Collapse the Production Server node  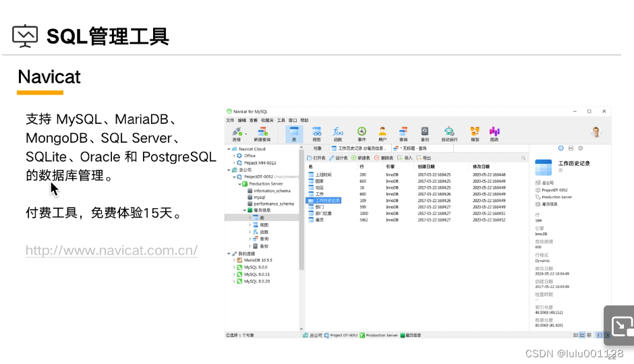click(x=239, y=184)
